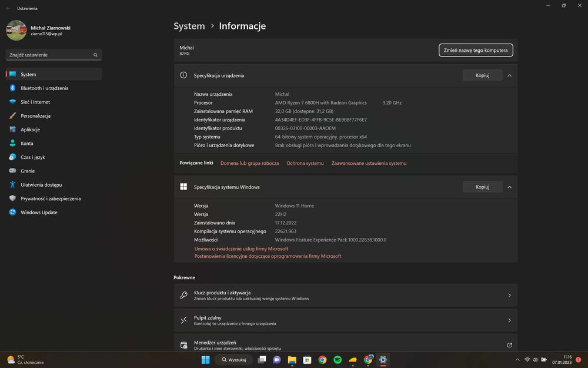This screenshot has width=588, height=368.
Task: Open Bluetooth i urządzenia settings
Action: pyautogui.click(x=54, y=88)
